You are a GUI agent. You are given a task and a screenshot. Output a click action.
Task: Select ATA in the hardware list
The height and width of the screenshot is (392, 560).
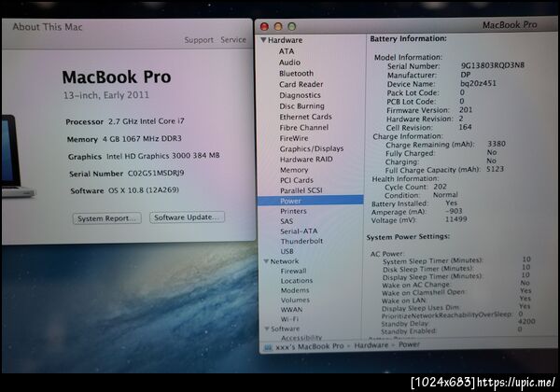coord(287,51)
